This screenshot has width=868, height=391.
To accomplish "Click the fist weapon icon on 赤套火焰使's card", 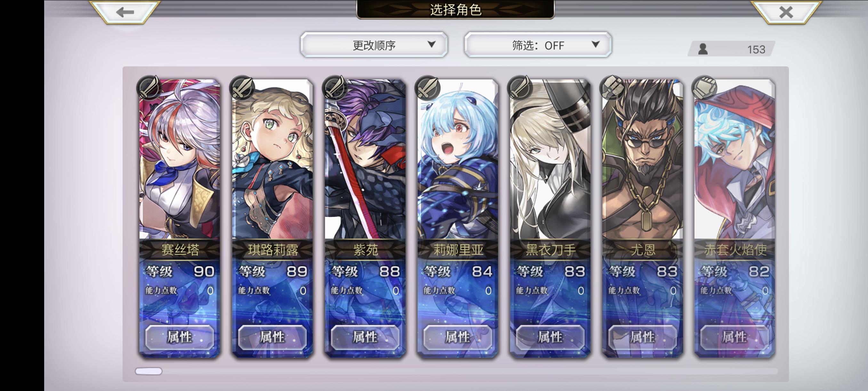I will click(x=704, y=88).
